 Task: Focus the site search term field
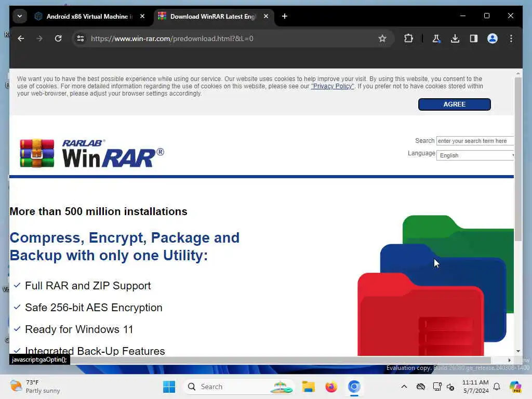475,141
